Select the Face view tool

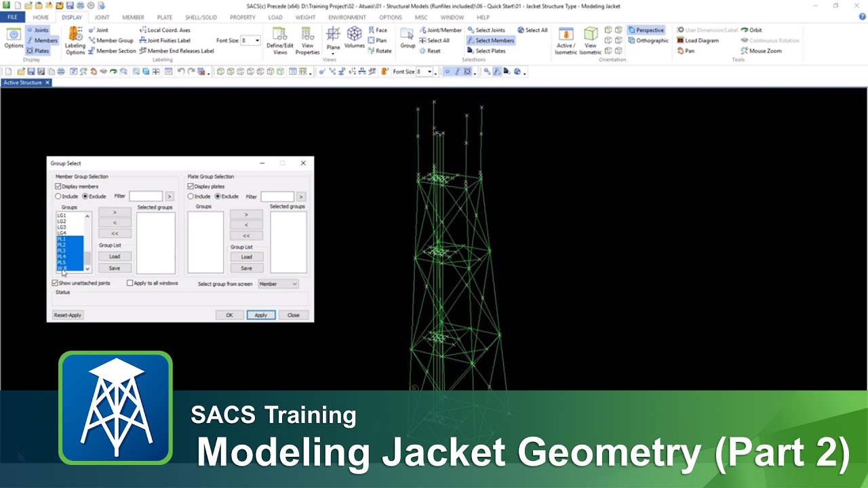tap(378, 30)
